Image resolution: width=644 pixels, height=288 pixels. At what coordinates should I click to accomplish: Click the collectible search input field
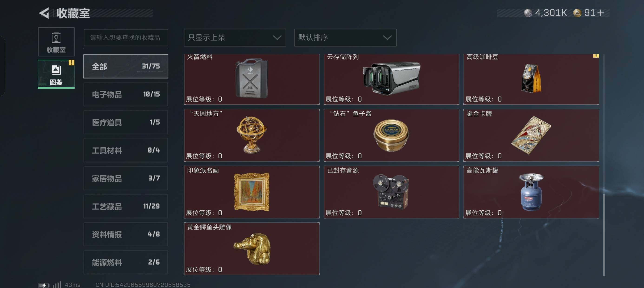126,37
